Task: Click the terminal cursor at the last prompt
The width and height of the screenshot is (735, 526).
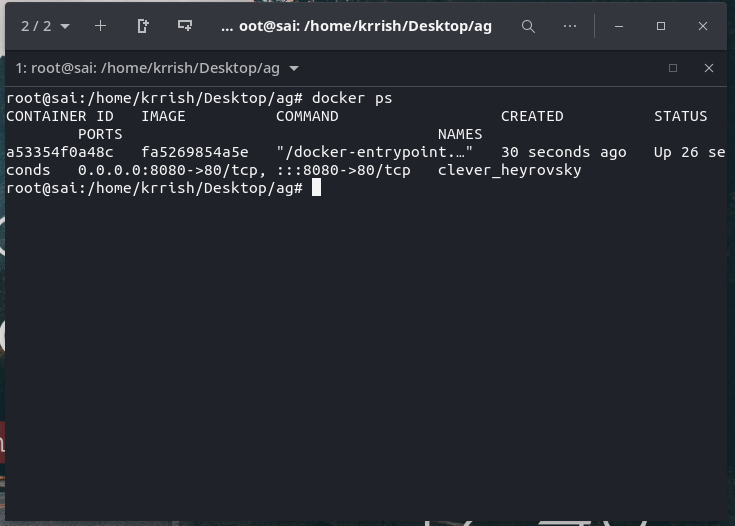Action: [x=316, y=188]
